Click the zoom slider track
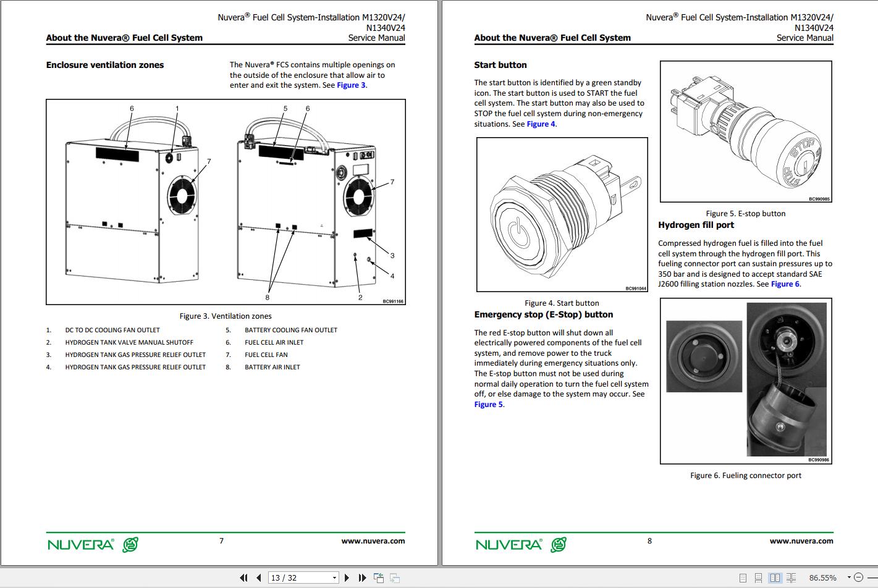The height and width of the screenshot is (588, 878). (x=871, y=577)
